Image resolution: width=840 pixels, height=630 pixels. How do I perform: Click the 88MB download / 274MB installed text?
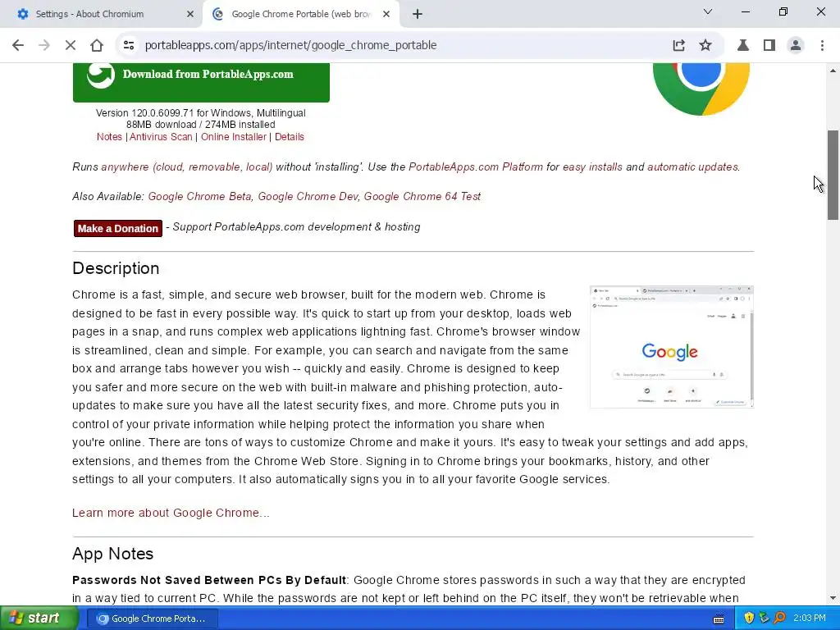click(201, 125)
